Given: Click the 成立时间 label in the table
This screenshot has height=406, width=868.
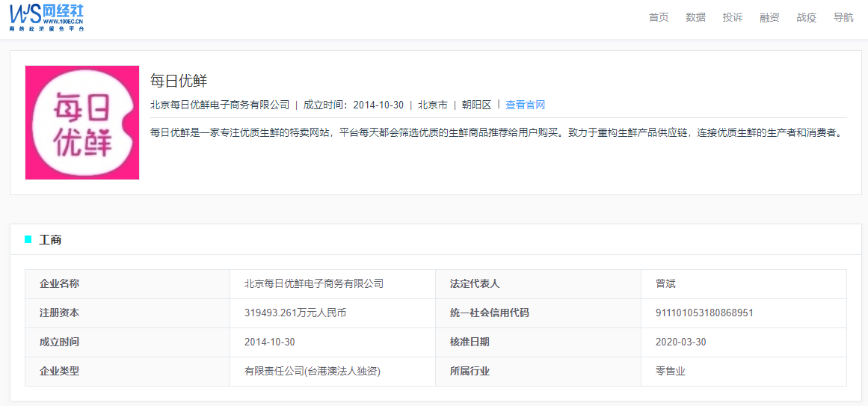Looking at the screenshot, I should click(x=59, y=342).
